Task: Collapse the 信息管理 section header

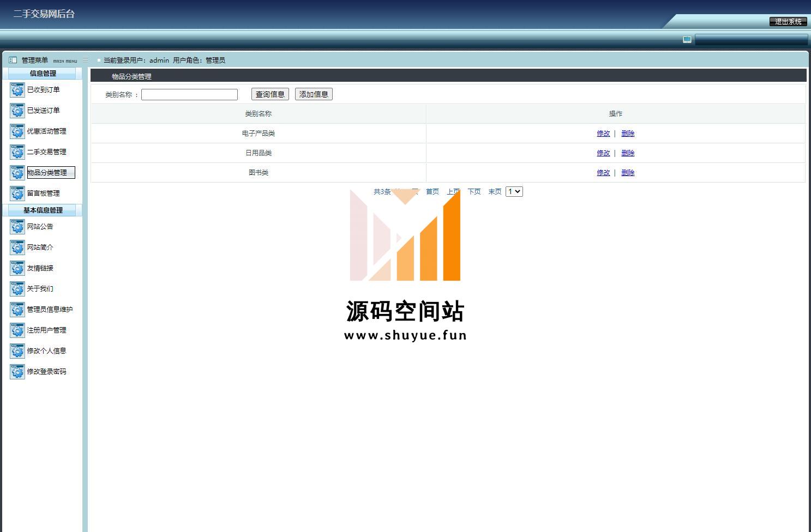Action: 43,73
